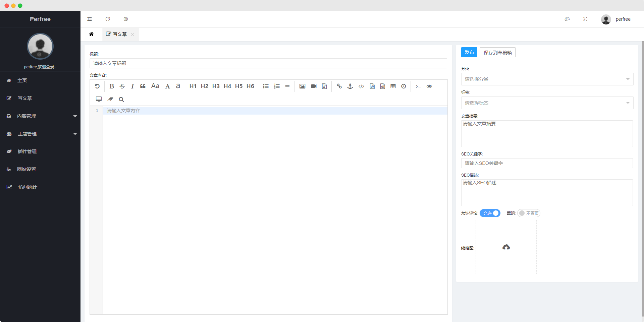Toggle the 允许评论 switch
This screenshot has width=644, height=322.
tap(490, 213)
